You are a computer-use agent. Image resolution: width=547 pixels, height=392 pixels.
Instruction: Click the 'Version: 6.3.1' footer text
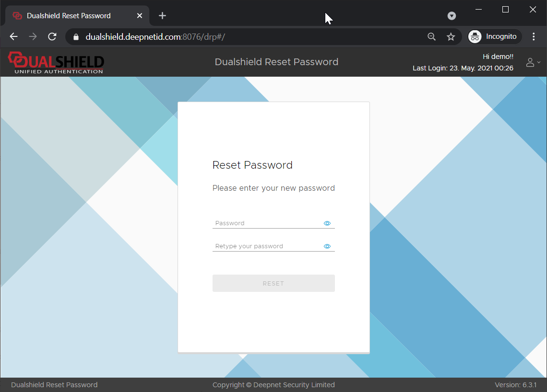tap(516, 385)
